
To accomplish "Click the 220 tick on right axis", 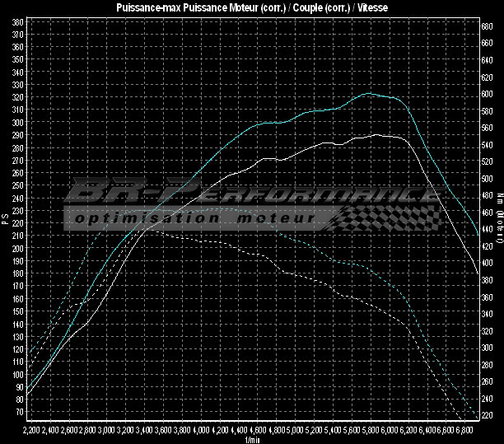I will tap(487, 415).
